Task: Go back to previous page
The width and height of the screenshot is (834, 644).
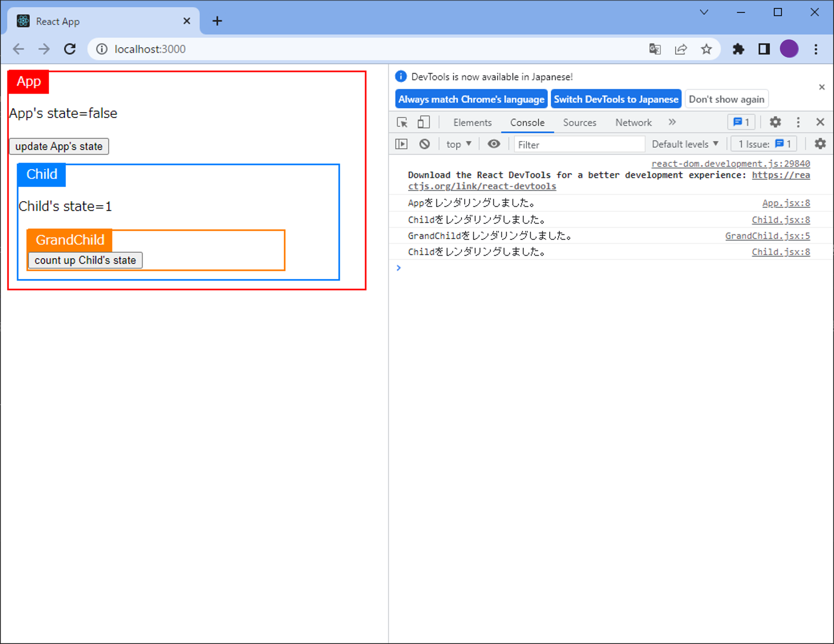Action: click(x=18, y=49)
